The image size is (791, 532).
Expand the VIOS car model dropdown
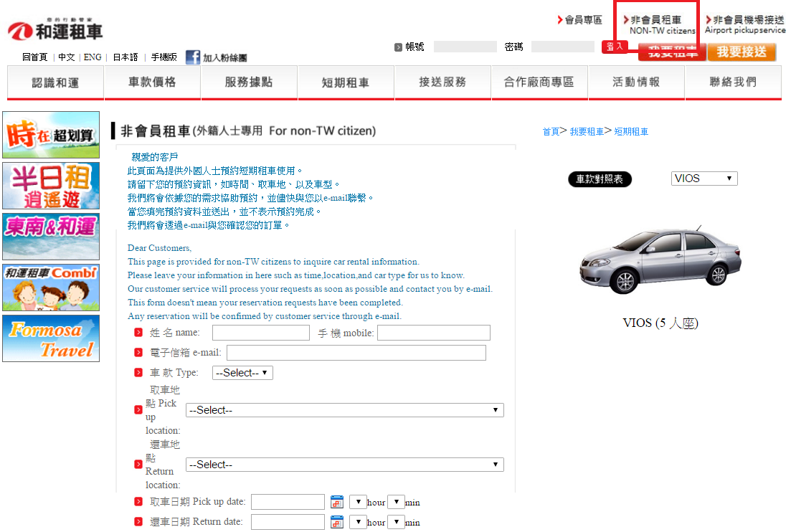click(x=704, y=179)
